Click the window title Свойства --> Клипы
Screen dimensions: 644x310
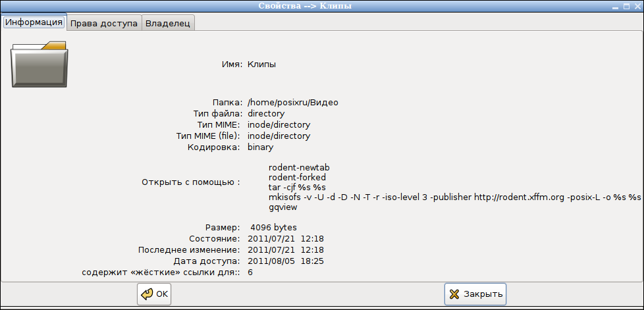coord(305,6)
